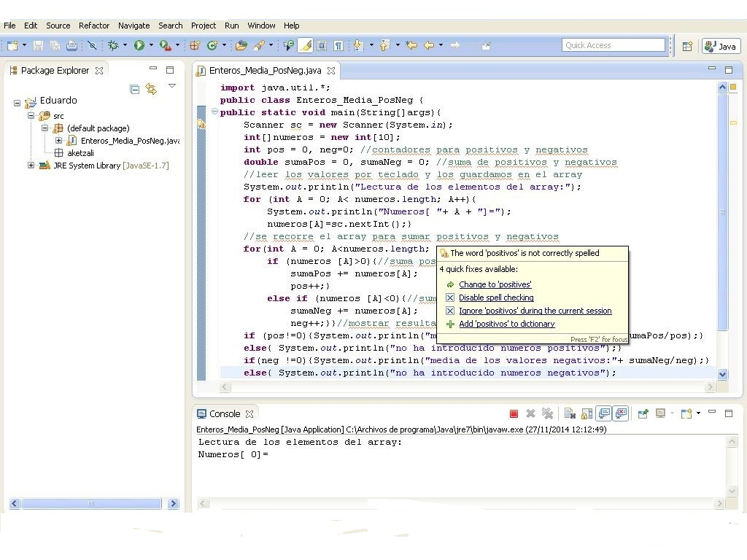Toggle Mark Occurrences highlighter in toolbar

click(306, 45)
